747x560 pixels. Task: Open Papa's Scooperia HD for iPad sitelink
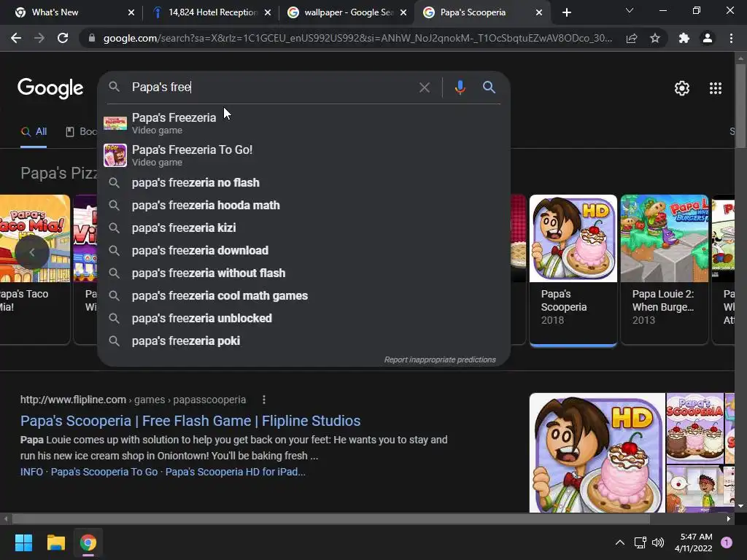pos(236,472)
